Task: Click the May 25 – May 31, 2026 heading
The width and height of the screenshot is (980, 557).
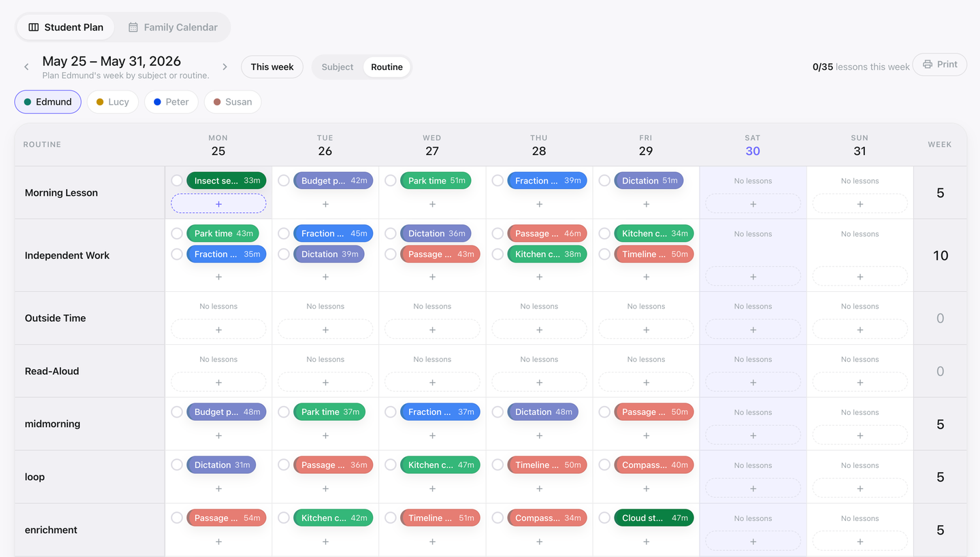Action: point(112,61)
